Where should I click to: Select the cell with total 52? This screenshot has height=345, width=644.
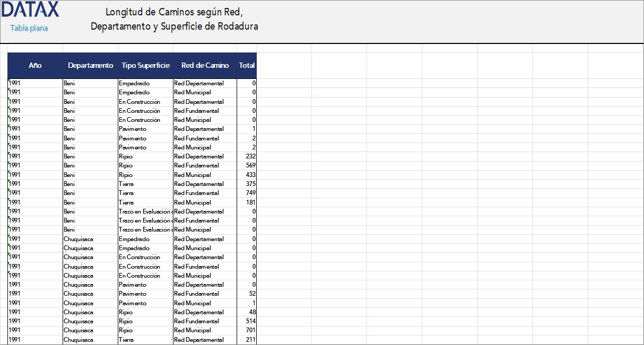pyautogui.click(x=247, y=294)
